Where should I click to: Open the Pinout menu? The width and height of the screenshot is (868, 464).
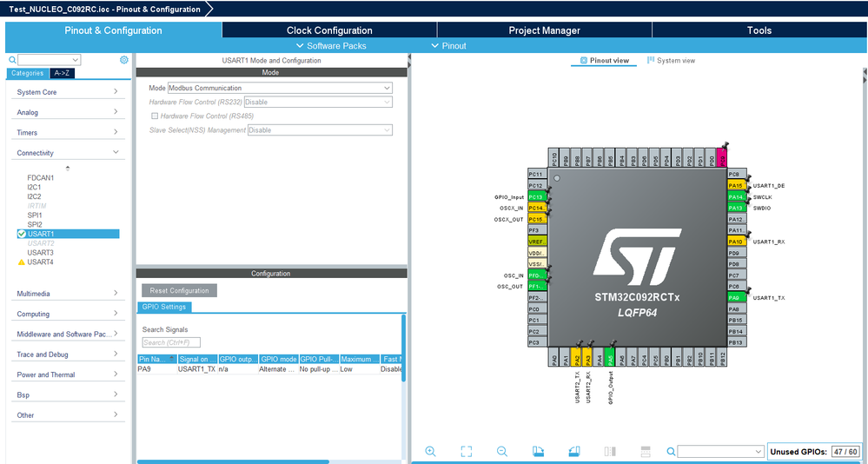coord(448,46)
